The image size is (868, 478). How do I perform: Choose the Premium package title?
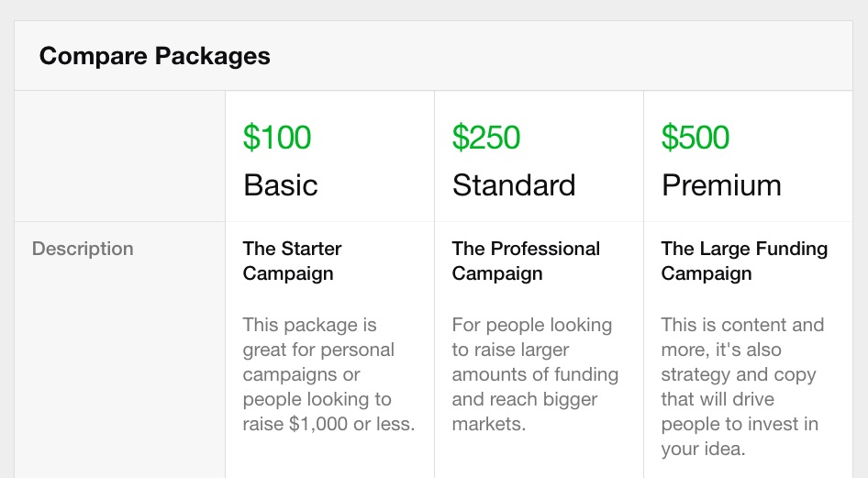(x=721, y=184)
